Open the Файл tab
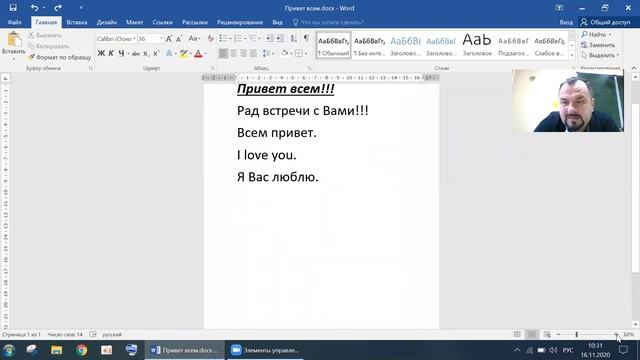This screenshot has width=640, height=360. [x=14, y=22]
